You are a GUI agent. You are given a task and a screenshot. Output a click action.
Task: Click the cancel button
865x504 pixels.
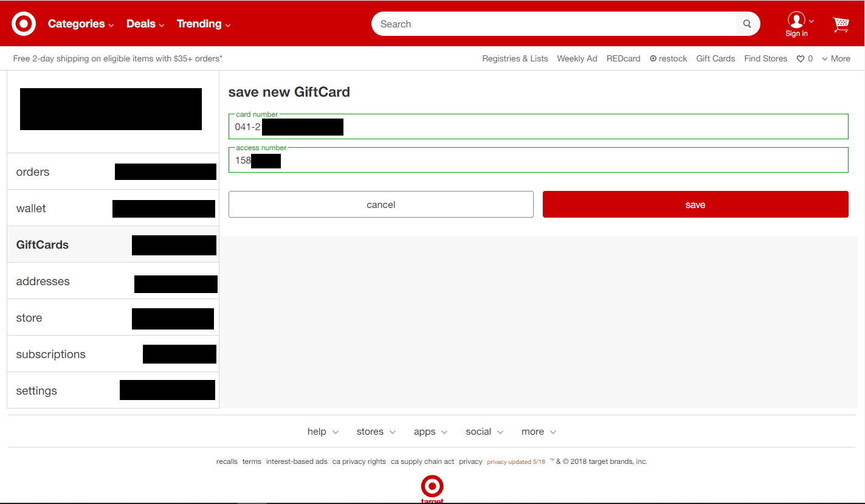(381, 205)
